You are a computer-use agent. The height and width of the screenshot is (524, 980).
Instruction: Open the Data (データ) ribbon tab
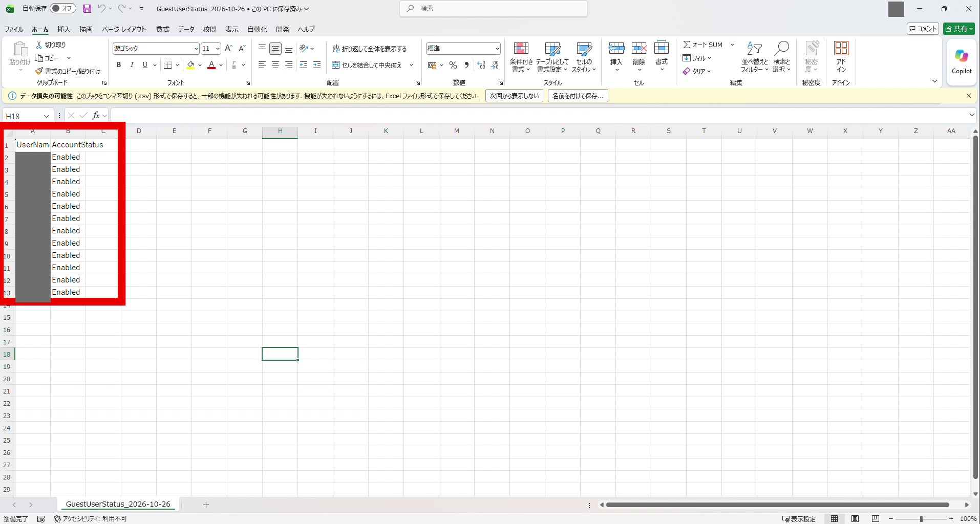coord(186,29)
